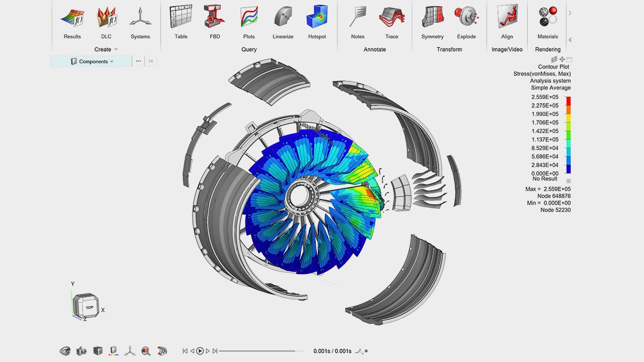The height and width of the screenshot is (362, 644).
Task: Expand the Create group dropdown arrow
Action: pos(116,50)
